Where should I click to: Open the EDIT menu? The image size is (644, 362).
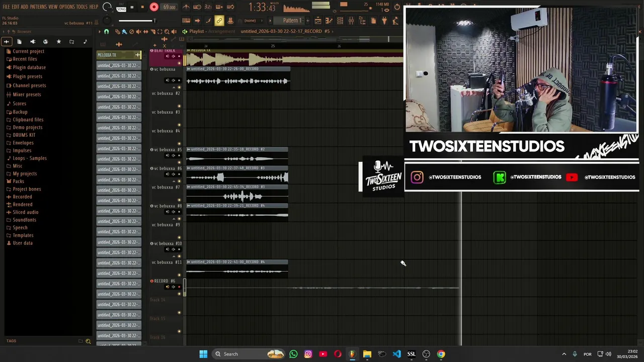pos(16,7)
